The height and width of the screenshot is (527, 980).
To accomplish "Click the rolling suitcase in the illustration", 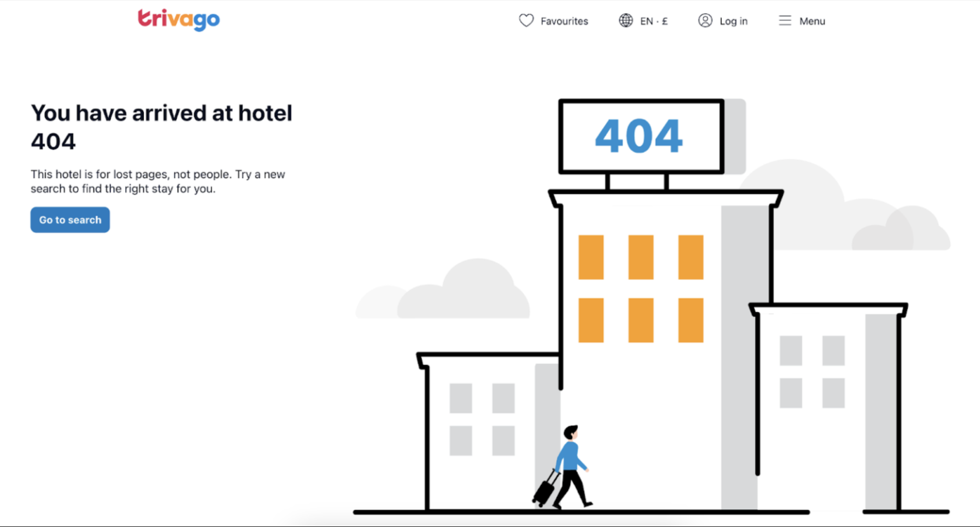I will [x=546, y=488].
